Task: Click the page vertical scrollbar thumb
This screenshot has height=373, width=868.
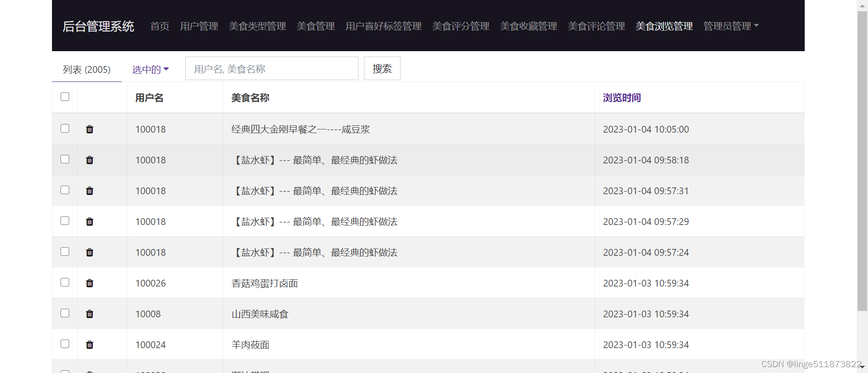Action: coord(862,161)
